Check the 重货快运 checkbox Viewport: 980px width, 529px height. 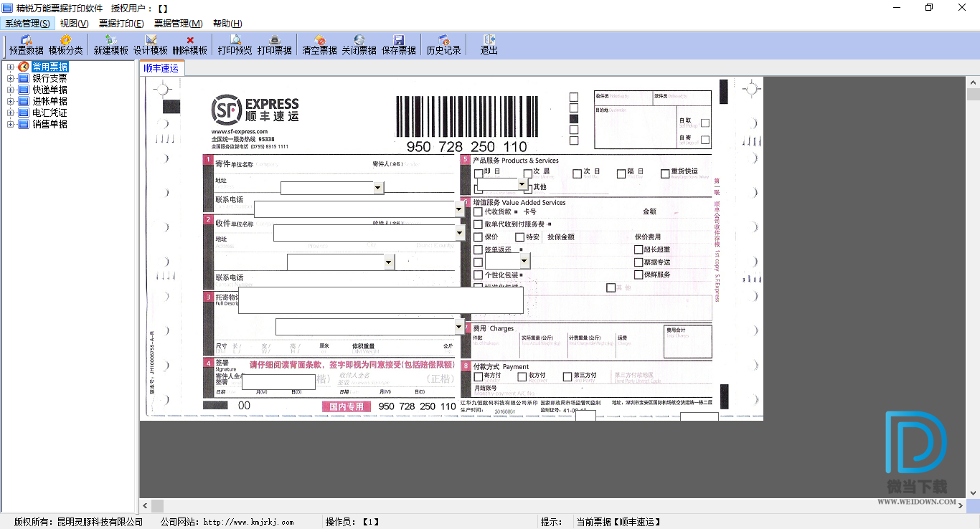pos(665,173)
